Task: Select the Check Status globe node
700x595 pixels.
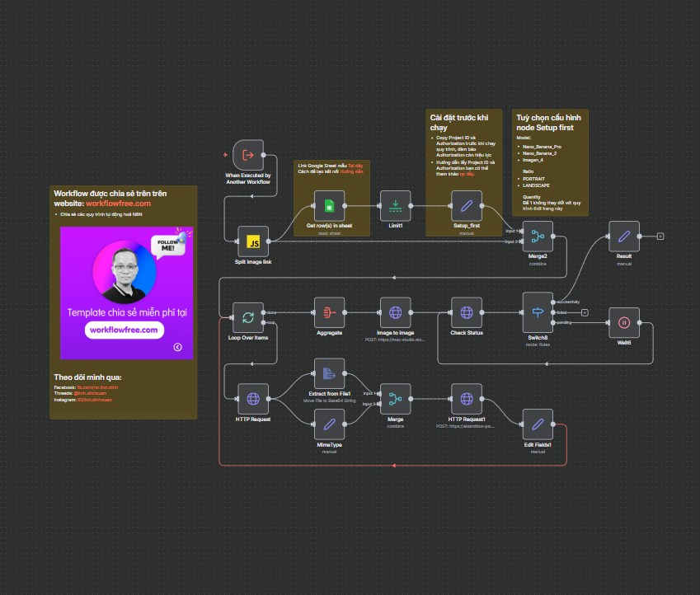Action: coord(467,312)
